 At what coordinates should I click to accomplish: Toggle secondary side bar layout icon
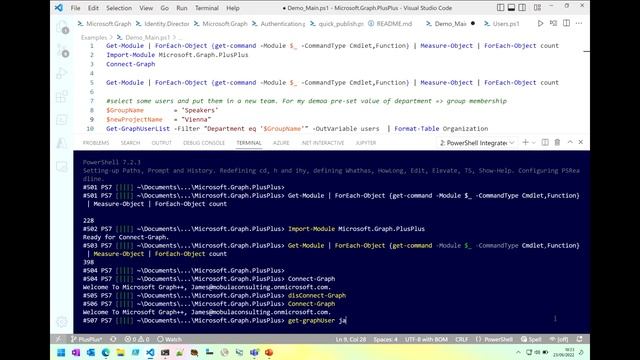[x=522, y=8]
